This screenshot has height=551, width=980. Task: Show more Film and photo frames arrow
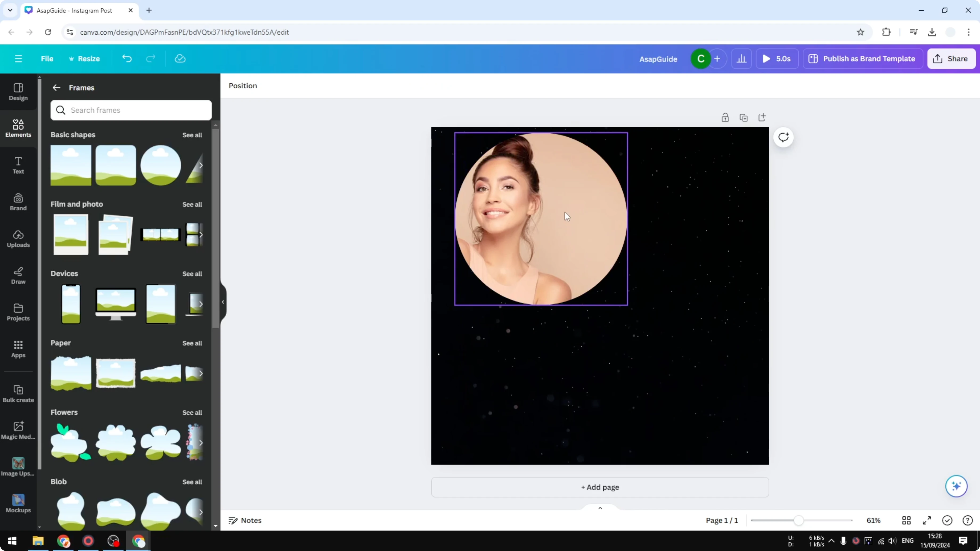201,235
